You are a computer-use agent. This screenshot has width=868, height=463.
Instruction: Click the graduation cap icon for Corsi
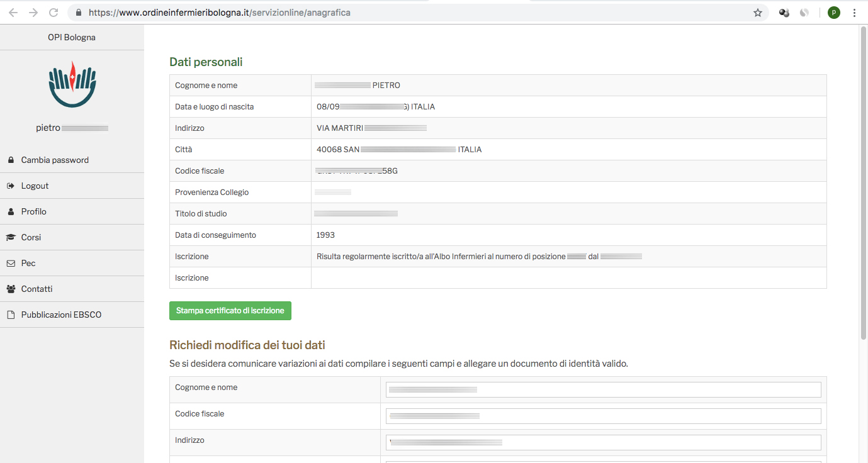point(11,238)
